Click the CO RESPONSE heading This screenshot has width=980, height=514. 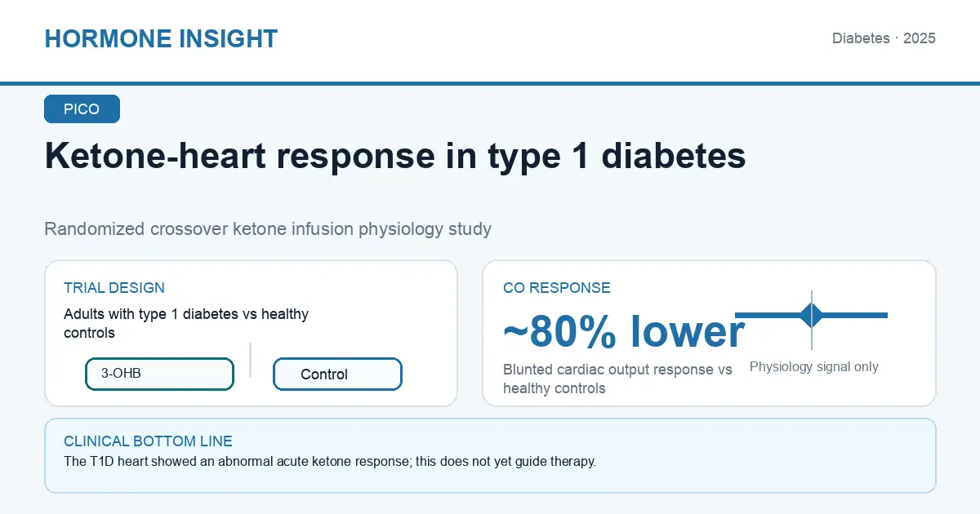[557, 288]
